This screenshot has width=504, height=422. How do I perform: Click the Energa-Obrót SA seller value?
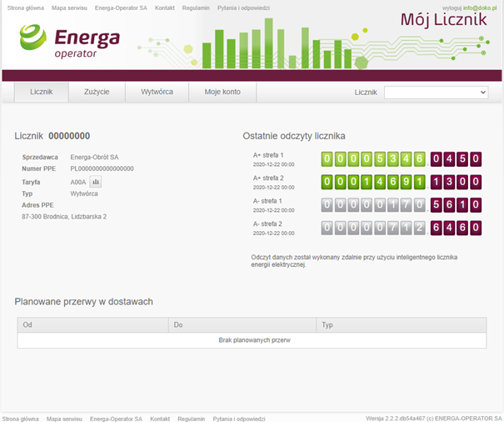(94, 157)
